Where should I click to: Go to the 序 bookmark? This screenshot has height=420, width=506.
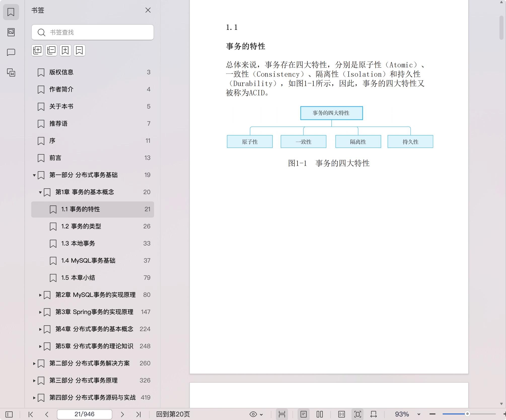pos(93,141)
